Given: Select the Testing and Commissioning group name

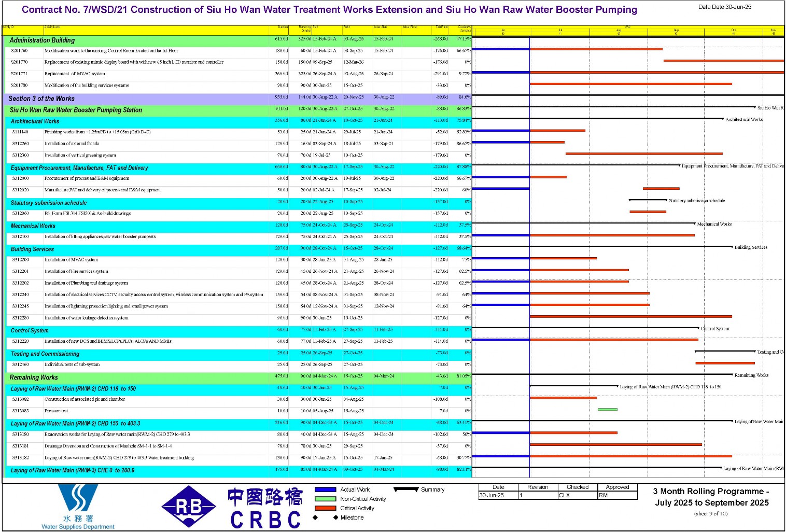Looking at the screenshot, I should [x=45, y=354].
